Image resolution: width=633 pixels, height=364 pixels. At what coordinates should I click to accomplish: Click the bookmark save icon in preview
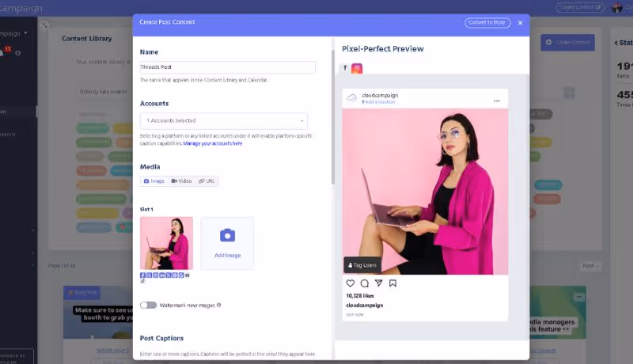pos(392,283)
